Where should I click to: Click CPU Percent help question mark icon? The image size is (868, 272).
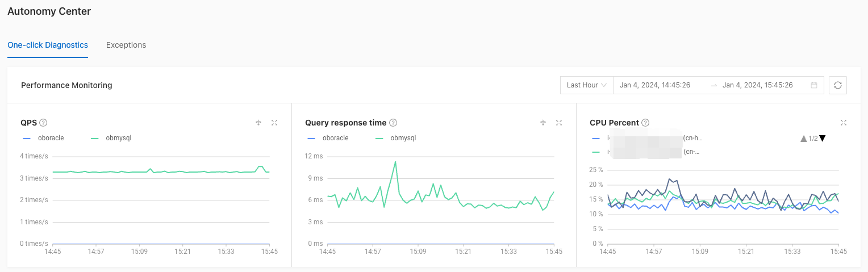point(645,123)
